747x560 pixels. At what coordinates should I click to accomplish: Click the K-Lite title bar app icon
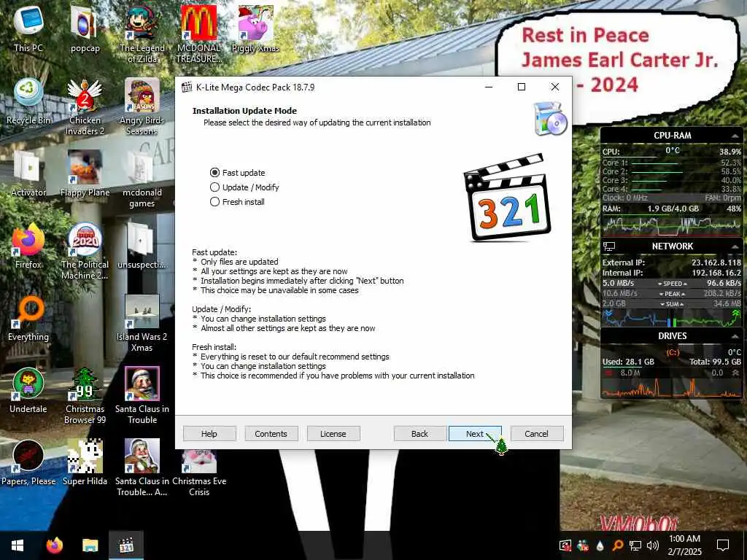point(187,87)
